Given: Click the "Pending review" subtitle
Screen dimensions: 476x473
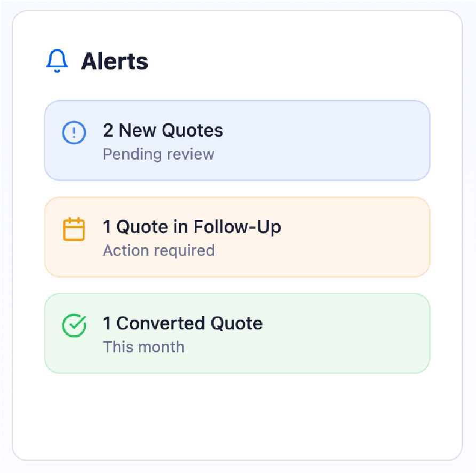Looking at the screenshot, I should [158, 154].
